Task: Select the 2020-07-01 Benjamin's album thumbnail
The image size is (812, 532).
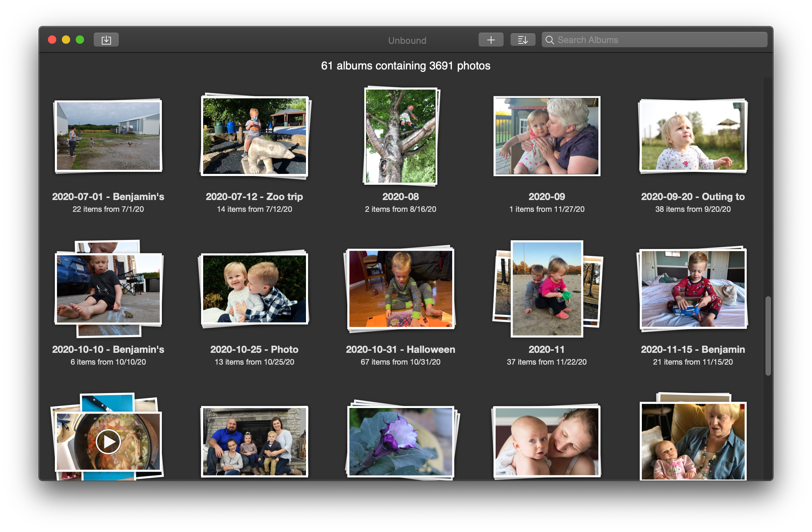Action: pyautogui.click(x=108, y=136)
